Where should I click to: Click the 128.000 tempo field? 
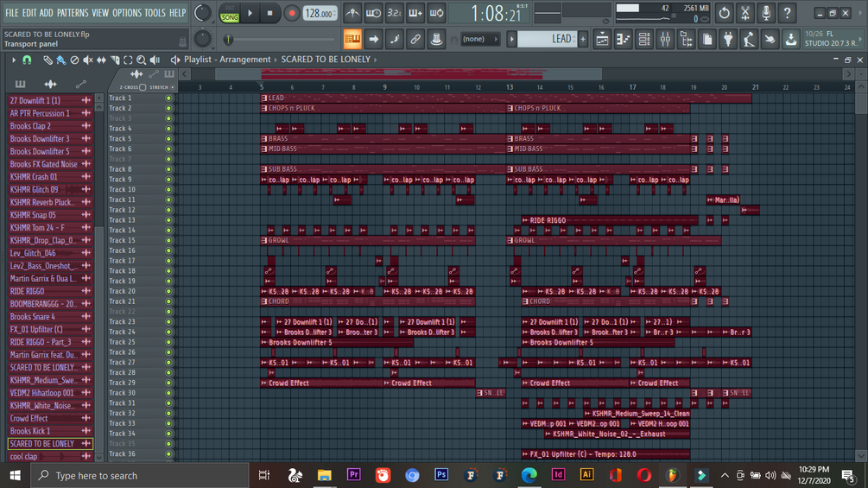pos(320,13)
